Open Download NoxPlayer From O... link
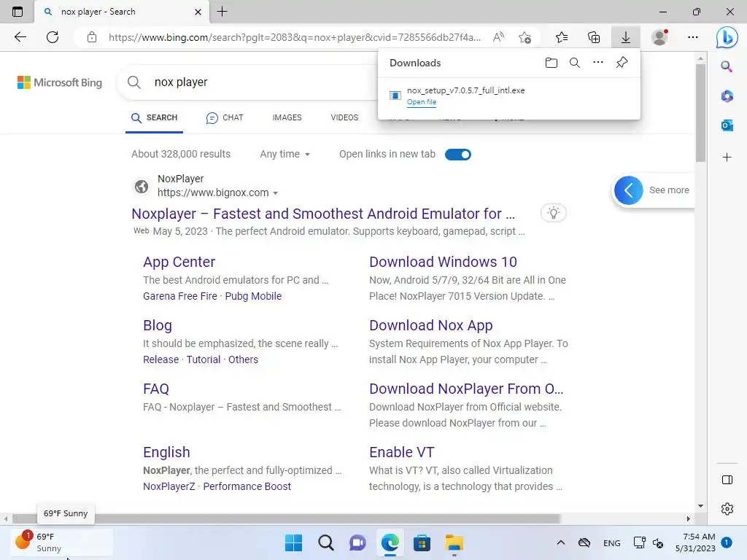The width and height of the screenshot is (747, 560). pyautogui.click(x=466, y=389)
